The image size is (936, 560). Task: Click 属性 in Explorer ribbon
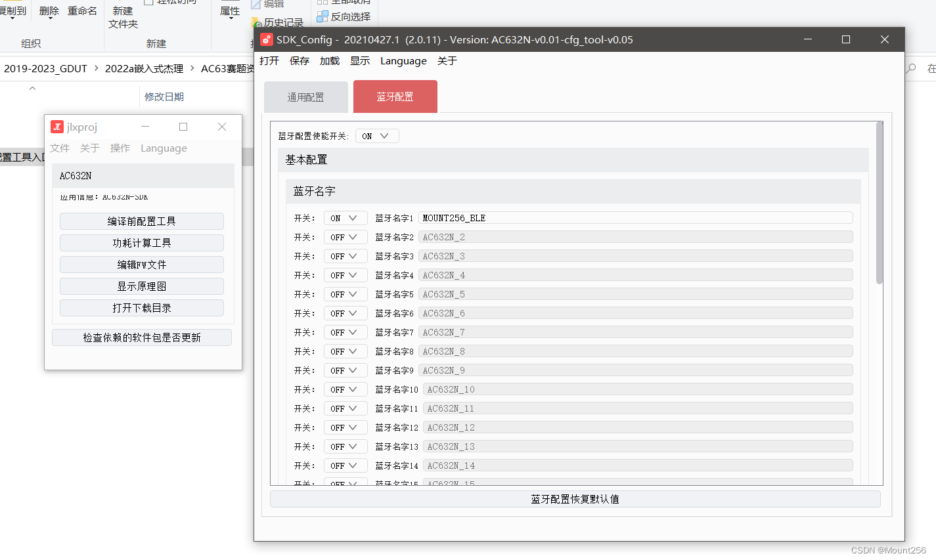tap(230, 11)
